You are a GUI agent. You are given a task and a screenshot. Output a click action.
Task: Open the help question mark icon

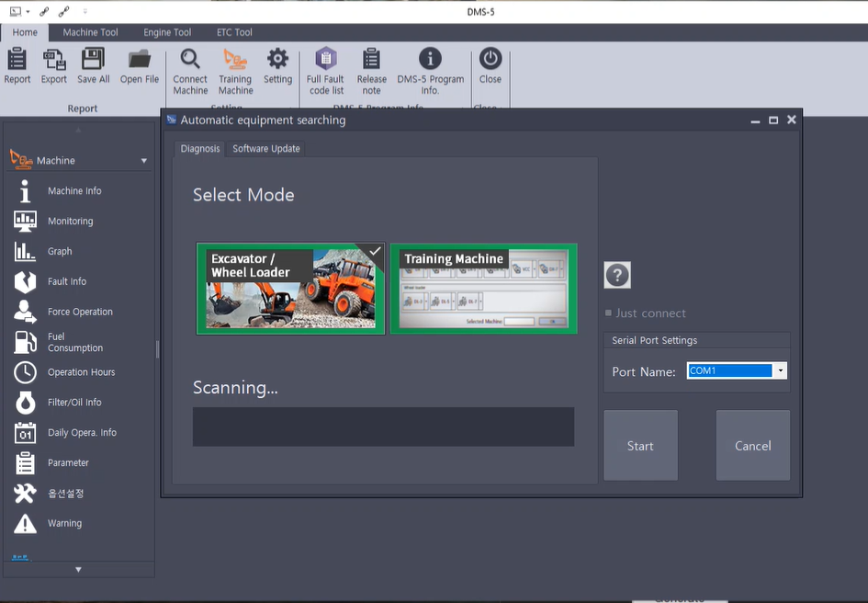[616, 274]
